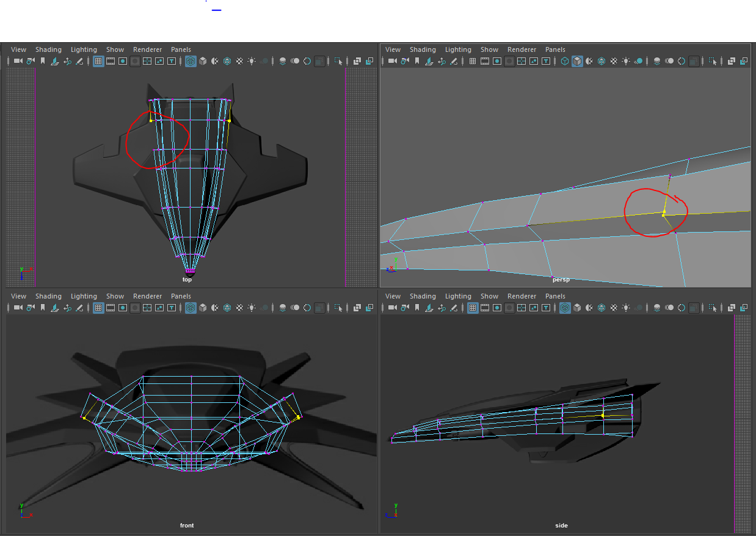The height and width of the screenshot is (536, 756).
Task: Click the blue underscore link at the screen top
Action: click(x=216, y=9)
